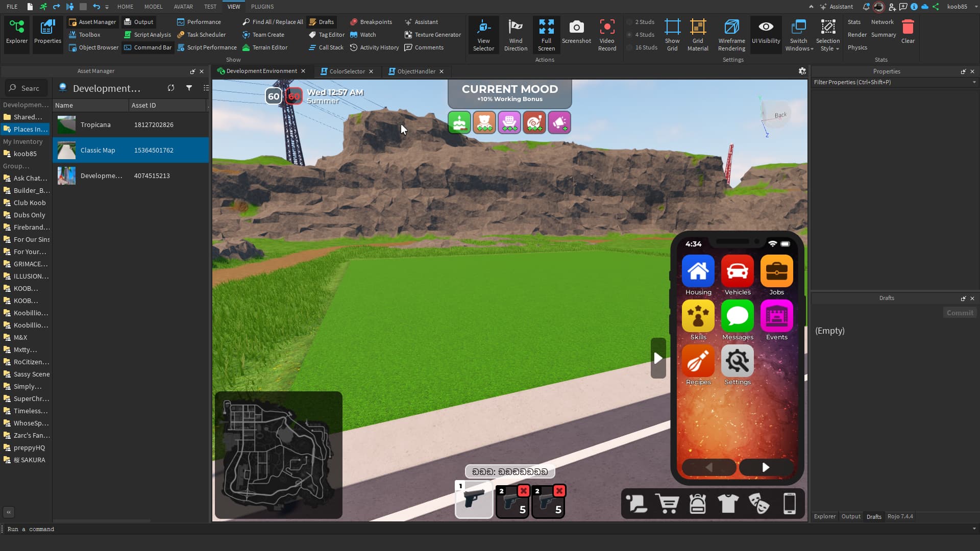Open the View Selector tool
The height and width of the screenshot is (551, 980).
click(483, 35)
